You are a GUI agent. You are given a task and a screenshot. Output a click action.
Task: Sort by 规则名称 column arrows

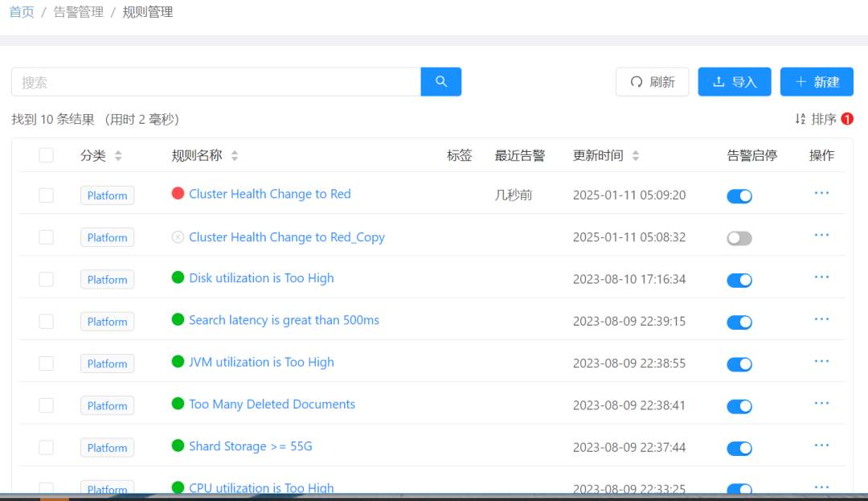235,155
